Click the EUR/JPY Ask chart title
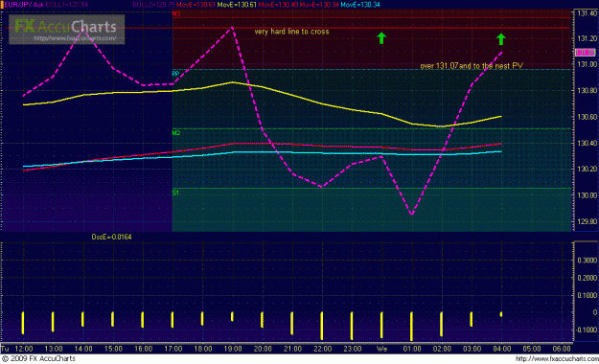 pos(23,5)
